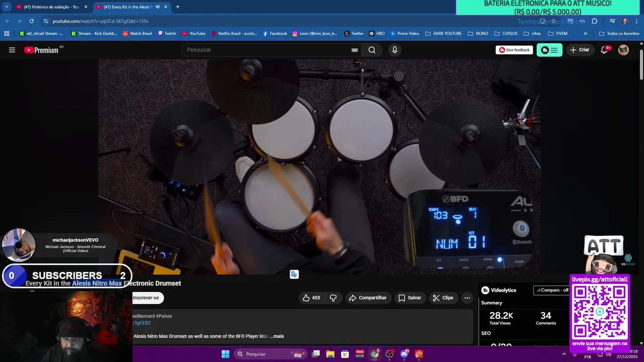This screenshot has width=644, height=362.
Task: Open the YouTube hamburger guide menu
Action: (12, 50)
